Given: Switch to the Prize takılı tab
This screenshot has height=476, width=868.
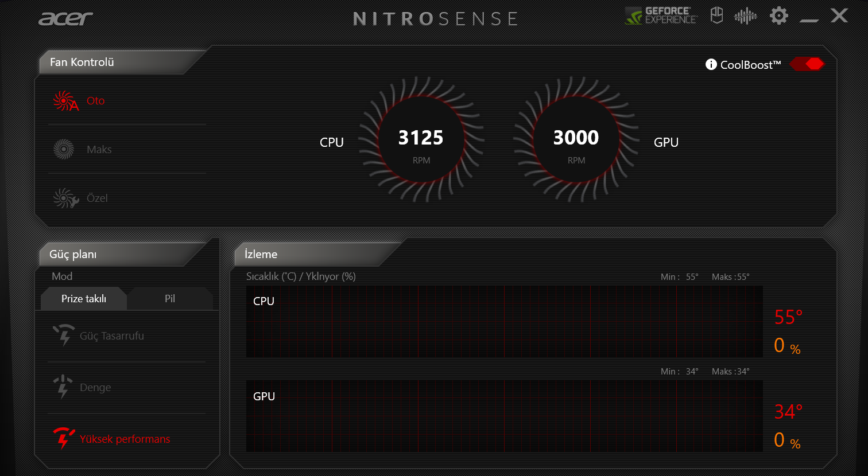Looking at the screenshot, I should (x=84, y=299).
